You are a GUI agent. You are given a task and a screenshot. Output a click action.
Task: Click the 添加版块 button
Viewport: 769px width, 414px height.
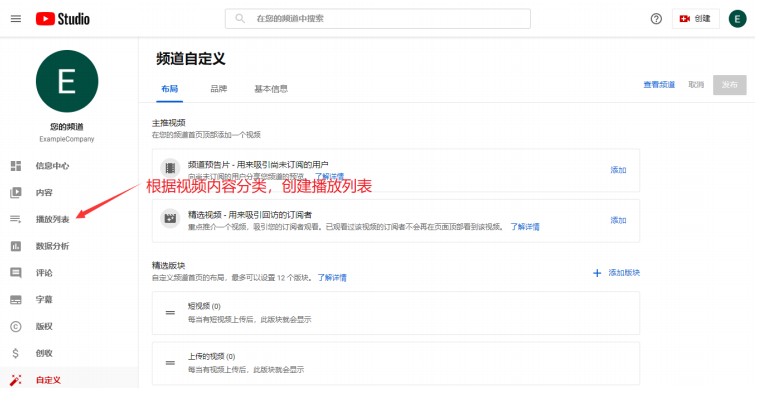(616, 273)
